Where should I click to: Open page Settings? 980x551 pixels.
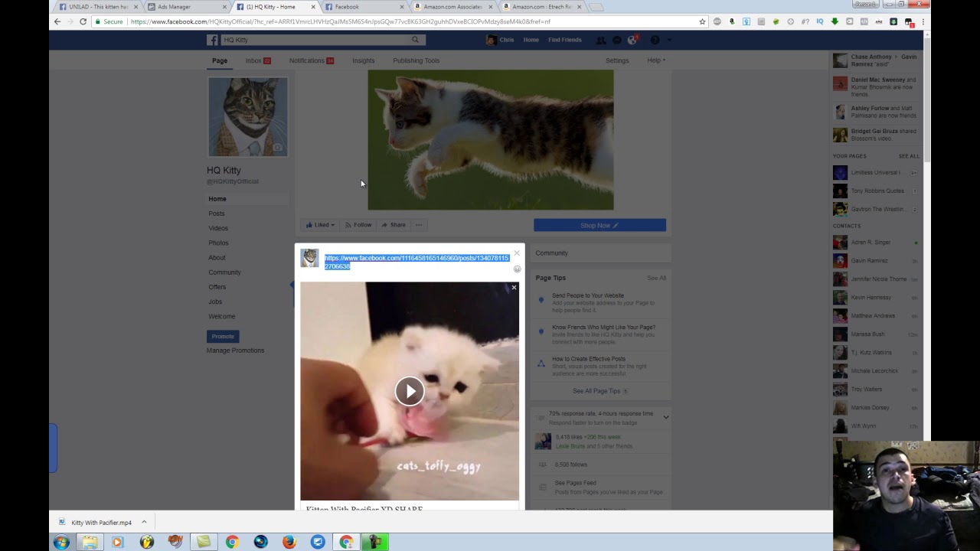[617, 60]
